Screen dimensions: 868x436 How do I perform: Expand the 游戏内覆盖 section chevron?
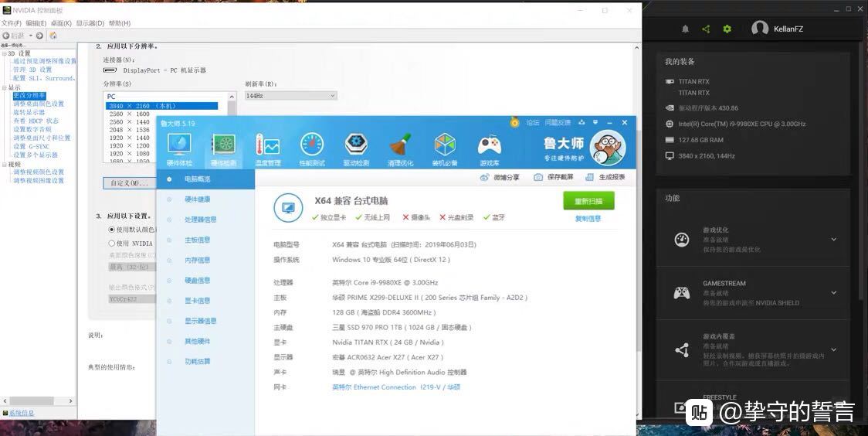(834, 349)
